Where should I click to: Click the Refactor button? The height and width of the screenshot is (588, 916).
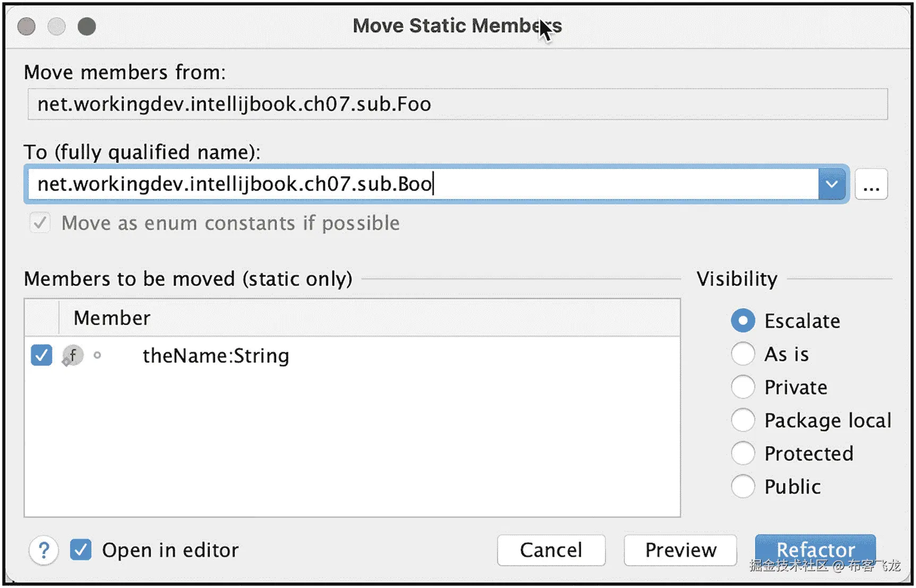click(815, 549)
